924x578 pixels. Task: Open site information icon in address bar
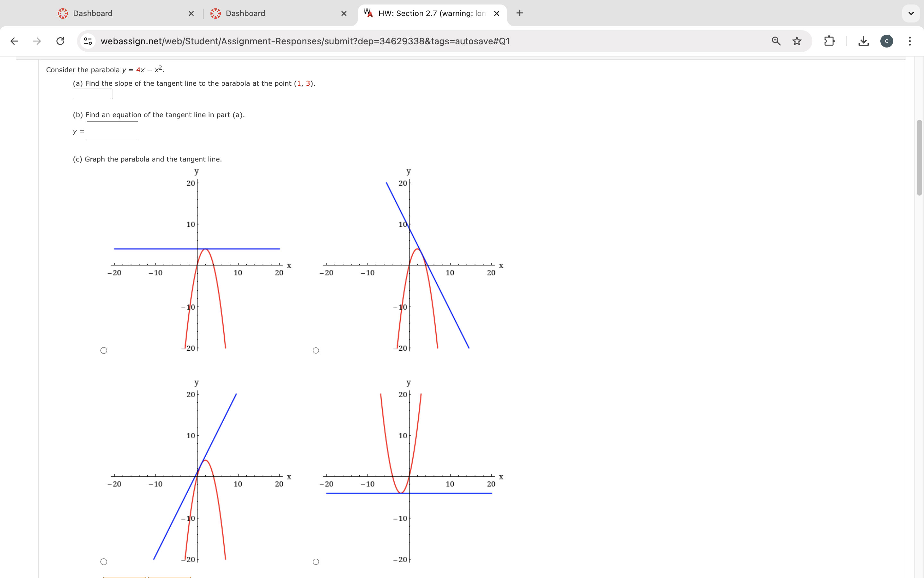point(88,41)
